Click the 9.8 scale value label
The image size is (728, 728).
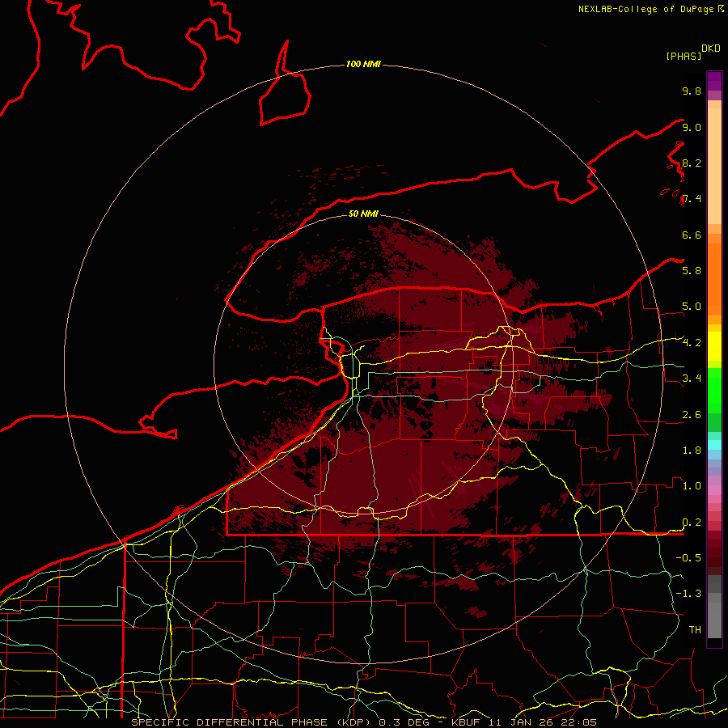[x=692, y=91]
